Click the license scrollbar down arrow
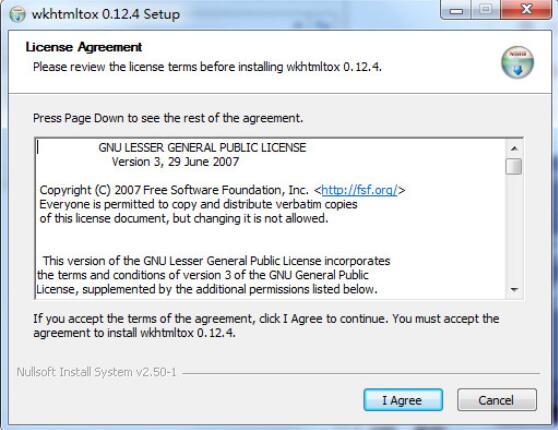Screen dimensions: 558x430 coord(514,289)
